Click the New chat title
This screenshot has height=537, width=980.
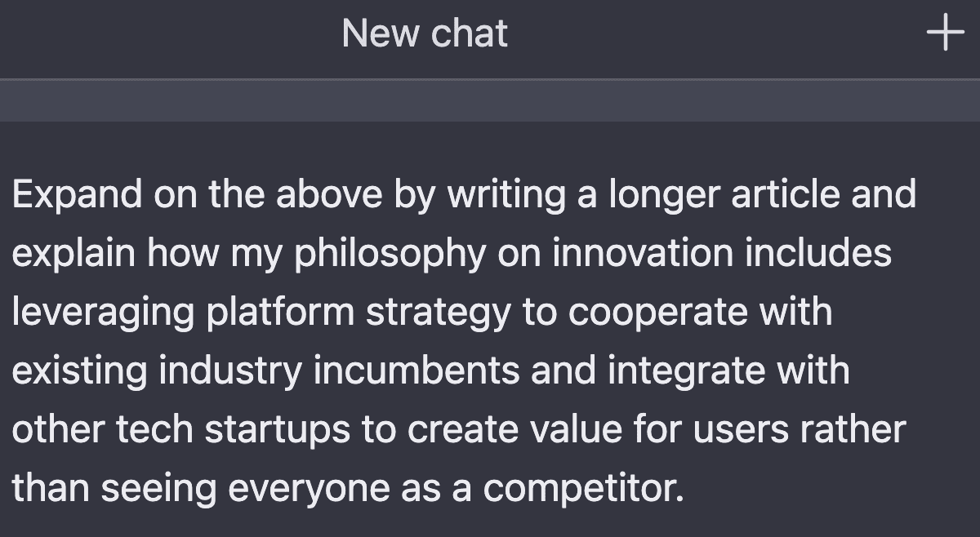(425, 34)
